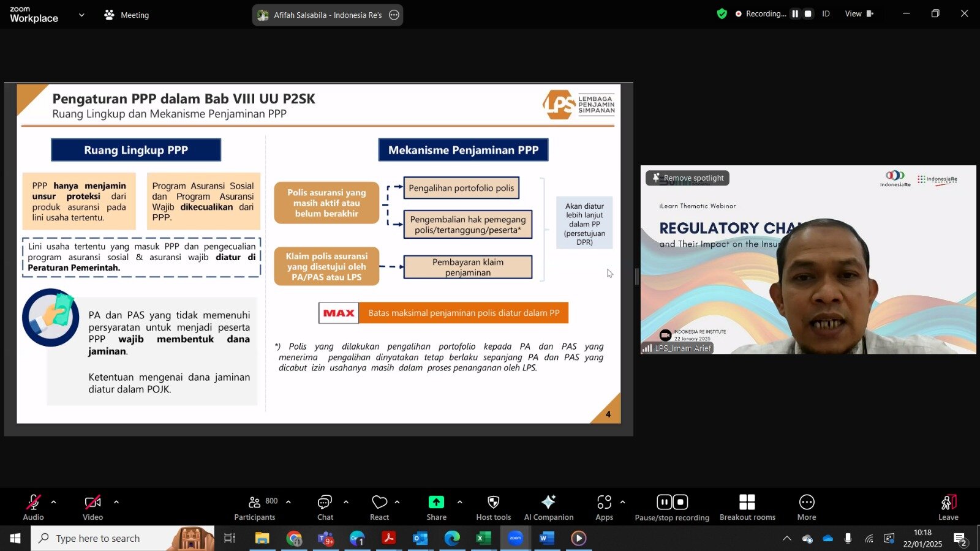
Task: Click the LPS_Imam Arief name label
Action: [x=677, y=348]
